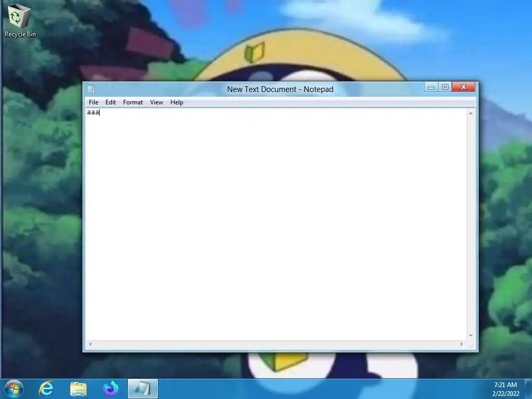Place cursor in the Notepad text area
This screenshot has height=399, width=532.
(276, 224)
